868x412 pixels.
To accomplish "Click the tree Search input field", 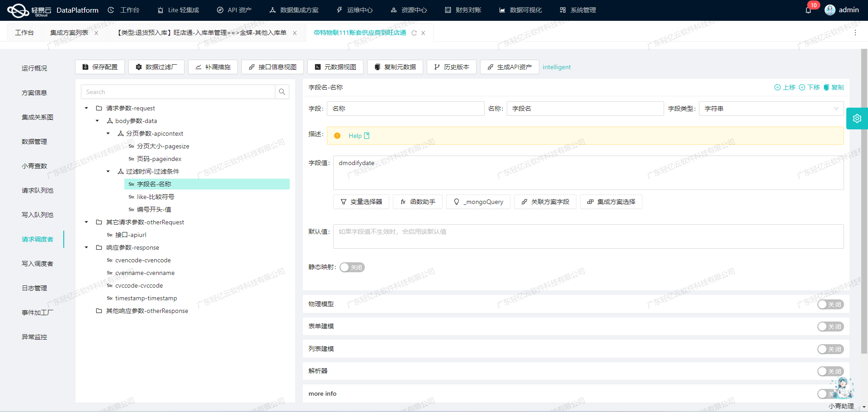I will point(178,92).
